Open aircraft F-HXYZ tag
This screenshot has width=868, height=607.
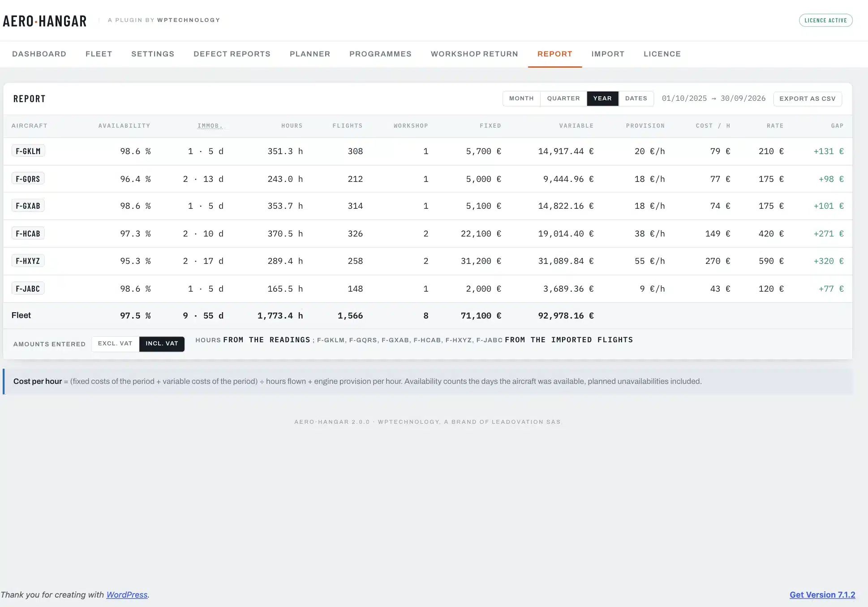pos(28,261)
